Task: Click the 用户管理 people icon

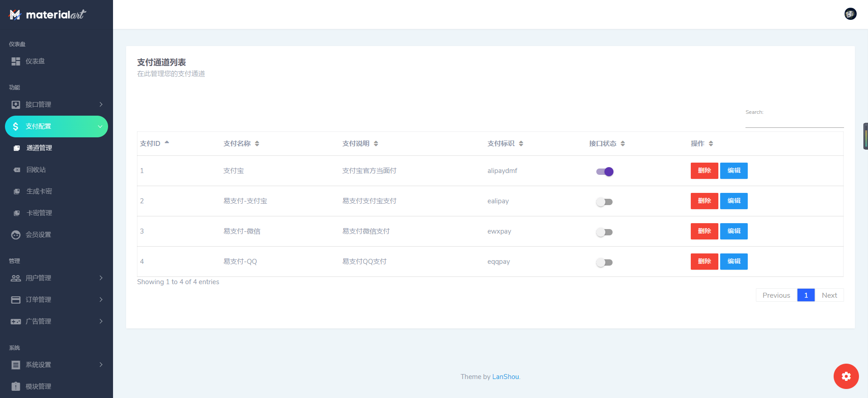Action: [x=16, y=278]
